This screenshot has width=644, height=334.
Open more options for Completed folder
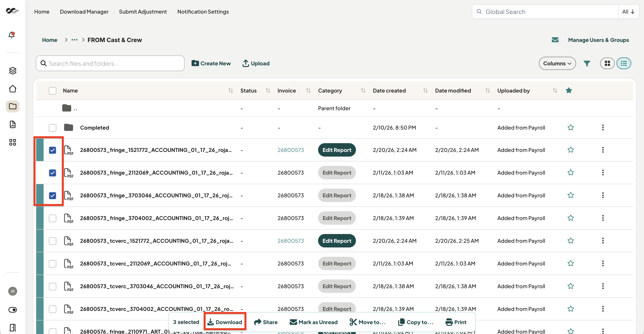point(603,128)
